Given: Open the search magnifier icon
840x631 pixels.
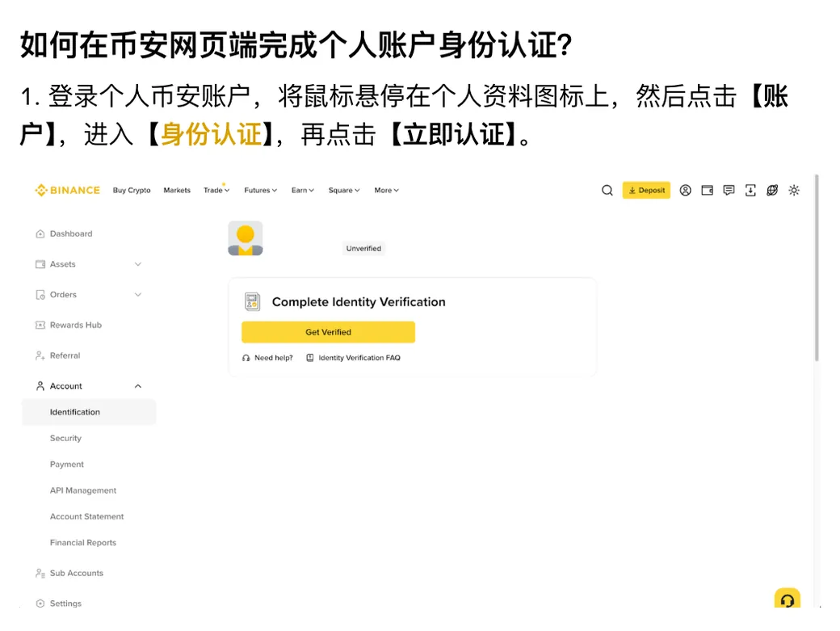Looking at the screenshot, I should 607,190.
